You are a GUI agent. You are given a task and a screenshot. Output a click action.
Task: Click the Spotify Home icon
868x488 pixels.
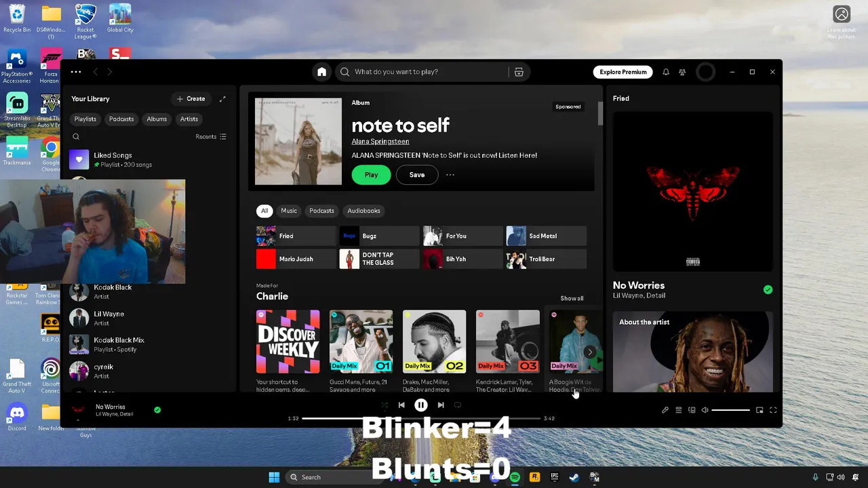click(322, 72)
